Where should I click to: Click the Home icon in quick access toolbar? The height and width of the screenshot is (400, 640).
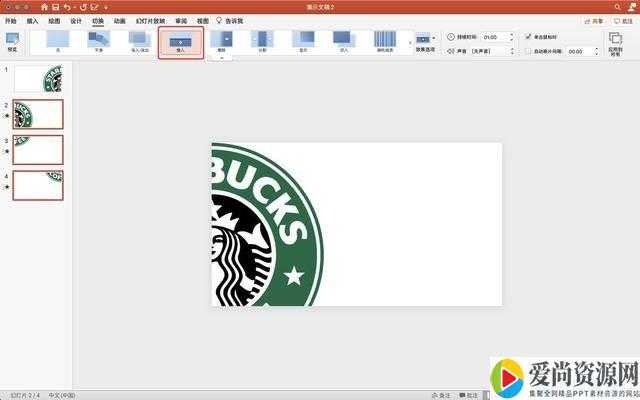pos(44,6)
